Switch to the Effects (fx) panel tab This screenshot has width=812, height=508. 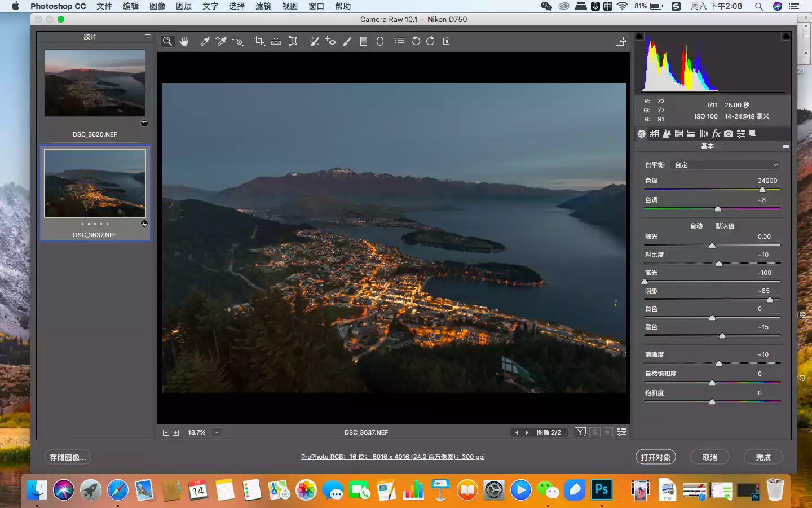(716, 134)
